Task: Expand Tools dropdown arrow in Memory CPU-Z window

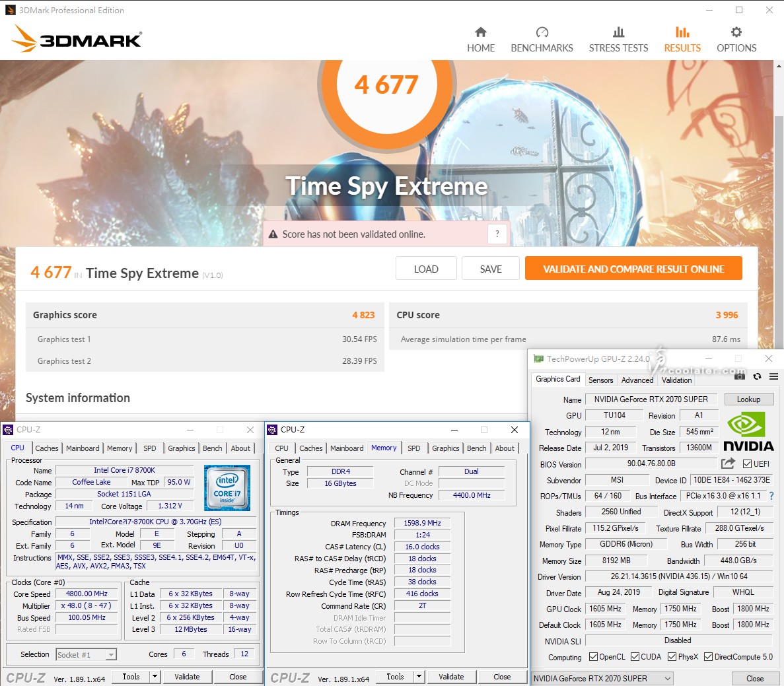Action: tap(419, 677)
